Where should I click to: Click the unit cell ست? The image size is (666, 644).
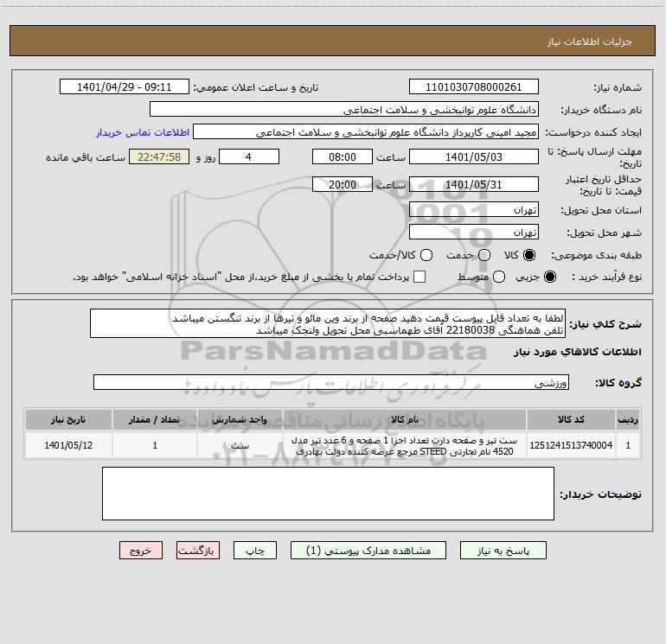[x=240, y=445]
